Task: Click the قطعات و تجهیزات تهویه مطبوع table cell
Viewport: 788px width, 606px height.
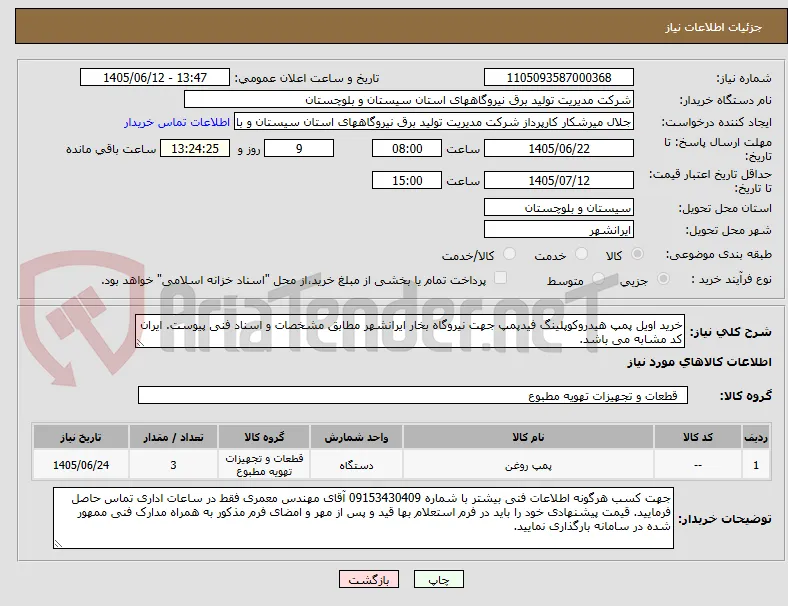Action: coord(264,465)
